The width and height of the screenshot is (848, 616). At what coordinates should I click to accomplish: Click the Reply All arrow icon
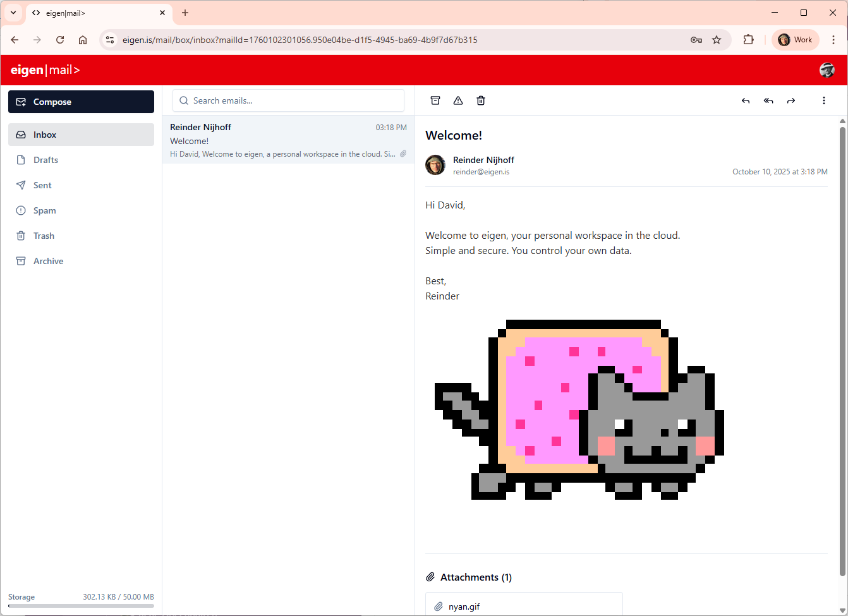tap(768, 100)
